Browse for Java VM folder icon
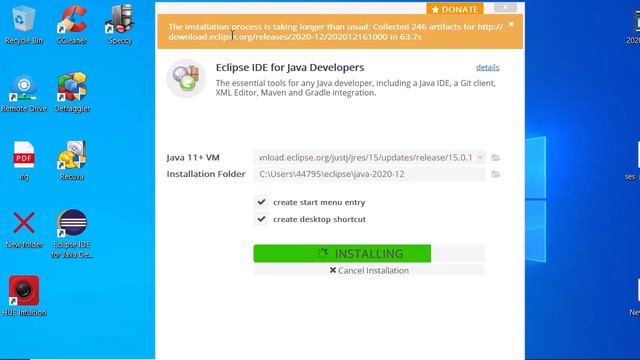This screenshot has height=360, width=640. point(496,158)
